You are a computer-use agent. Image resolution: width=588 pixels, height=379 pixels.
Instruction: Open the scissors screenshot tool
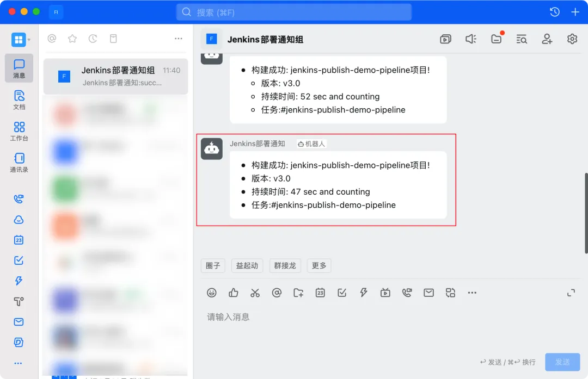click(255, 293)
